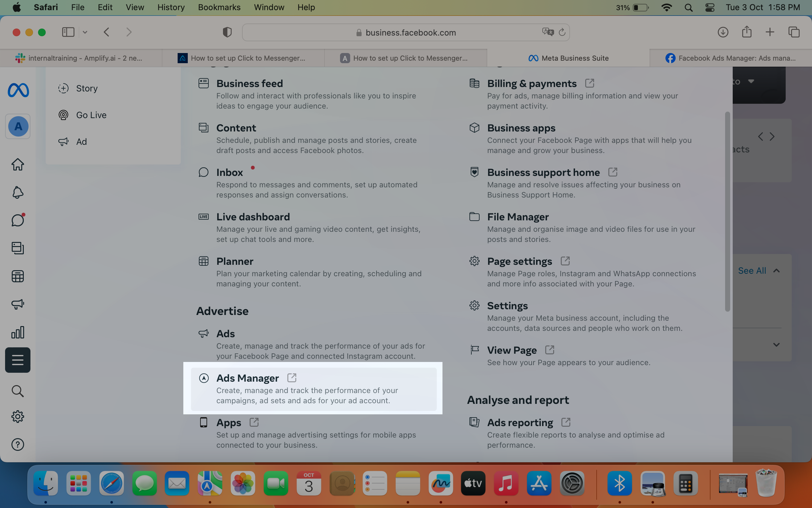Click external link icon next to Billing & payments
Image resolution: width=812 pixels, height=508 pixels.
(590, 83)
